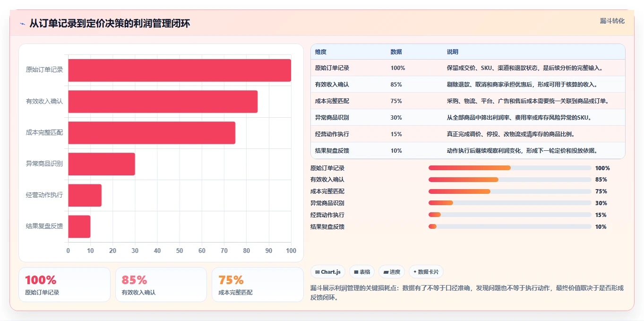Click the 经营动作执行 bar in the chart
This screenshot has width=644, height=321.
click(x=85, y=195)
